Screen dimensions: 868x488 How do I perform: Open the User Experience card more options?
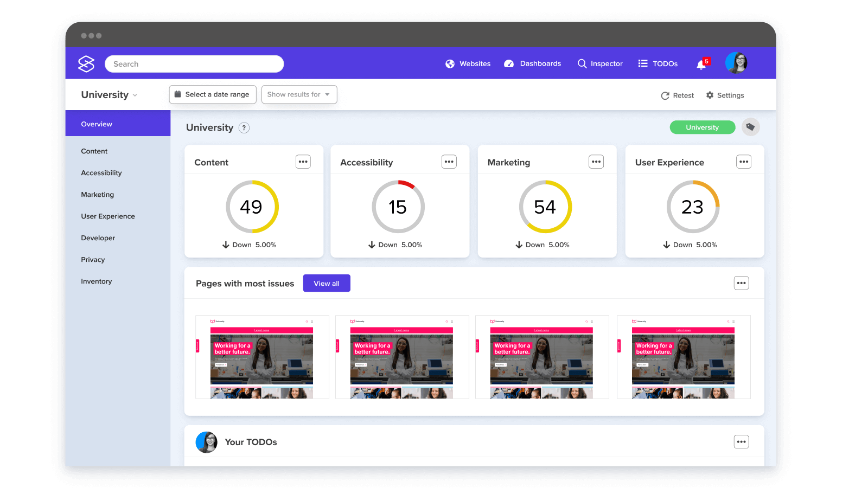pyautogui.click(x=744, y=162)
